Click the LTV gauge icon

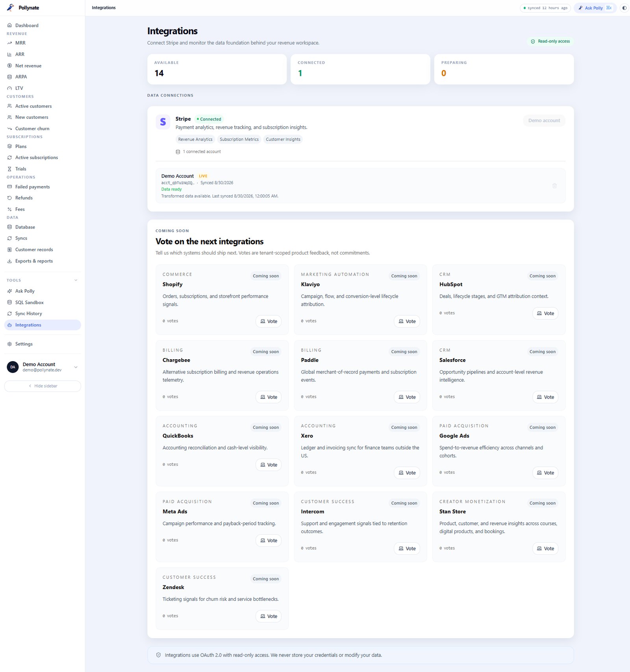tap(9, 88)
